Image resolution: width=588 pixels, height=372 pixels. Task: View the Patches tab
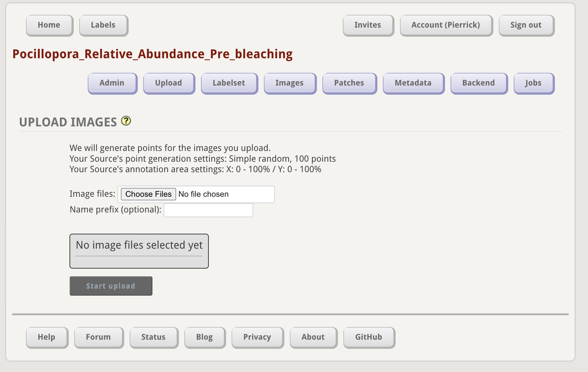tap(349, 83)
